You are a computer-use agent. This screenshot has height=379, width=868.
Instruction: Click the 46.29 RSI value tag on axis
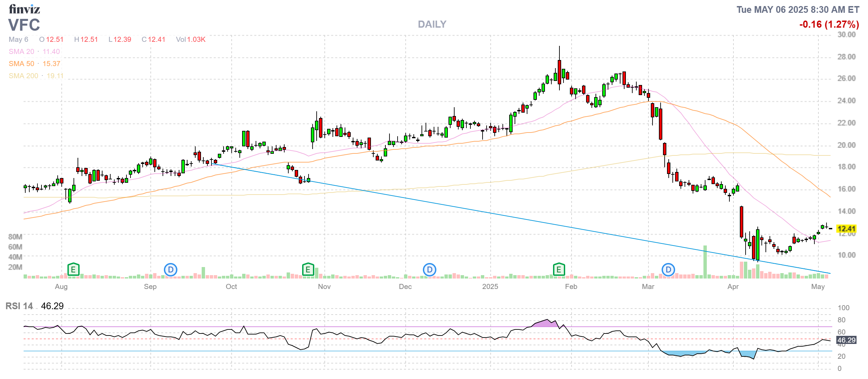pos(846,340)
